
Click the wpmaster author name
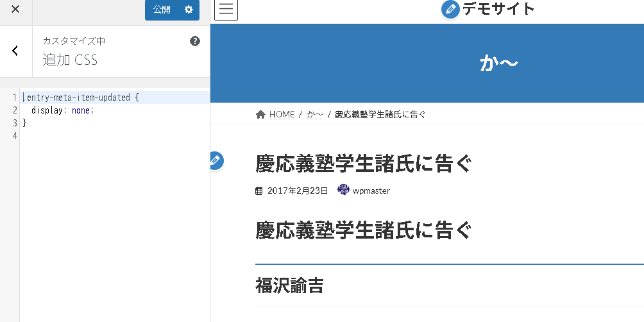tap(371, 191)
